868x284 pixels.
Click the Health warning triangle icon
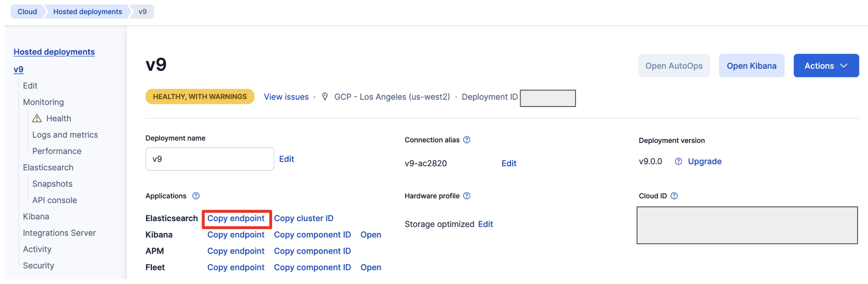tap(37, 118)
